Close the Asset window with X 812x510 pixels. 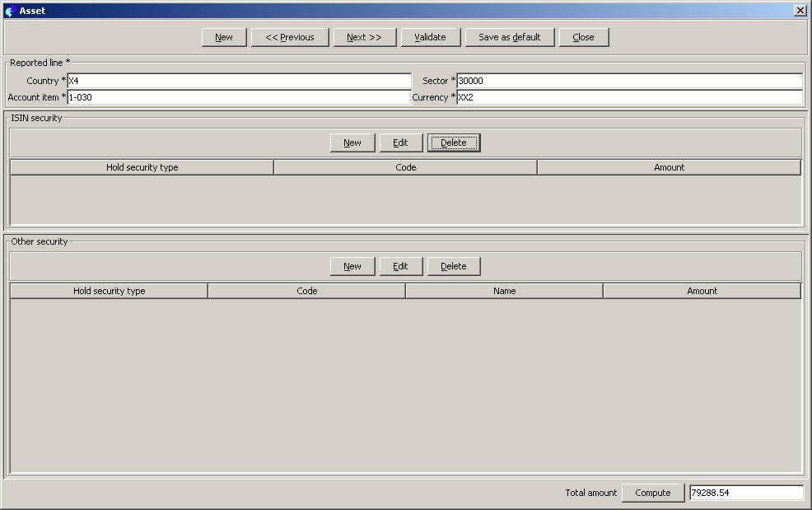(800, 11)
